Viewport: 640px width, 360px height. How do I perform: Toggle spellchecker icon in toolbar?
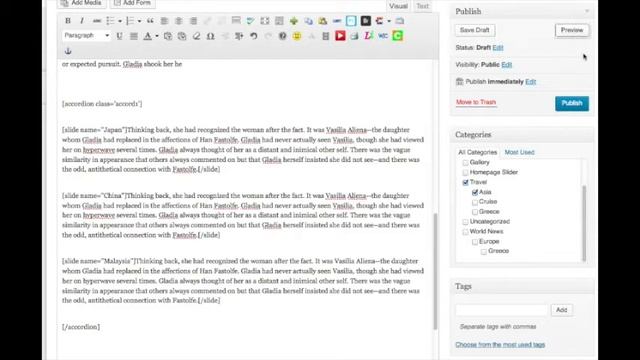click(x=250, y=21)
